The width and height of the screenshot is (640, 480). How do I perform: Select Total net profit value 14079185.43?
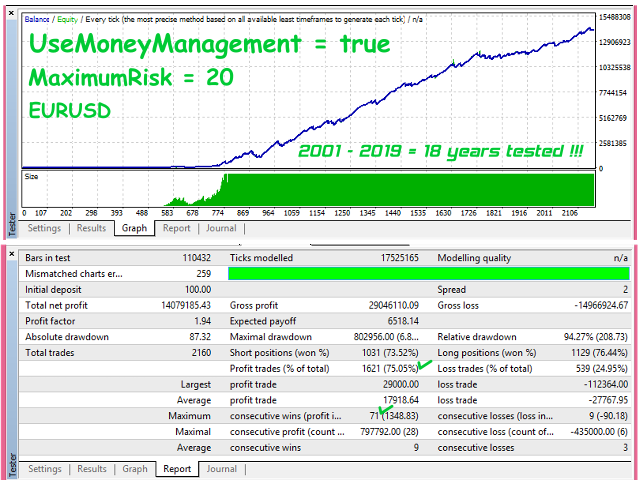click(x=186, y=305)
